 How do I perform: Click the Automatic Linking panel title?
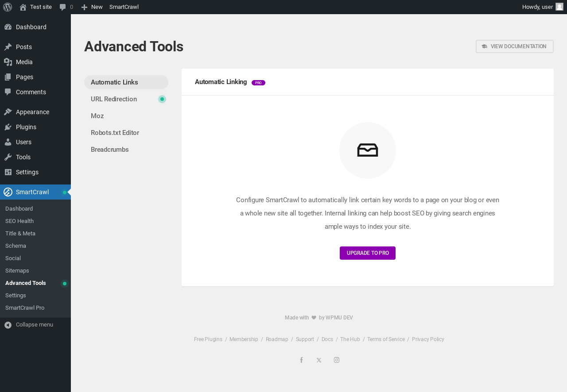(221, 82)
